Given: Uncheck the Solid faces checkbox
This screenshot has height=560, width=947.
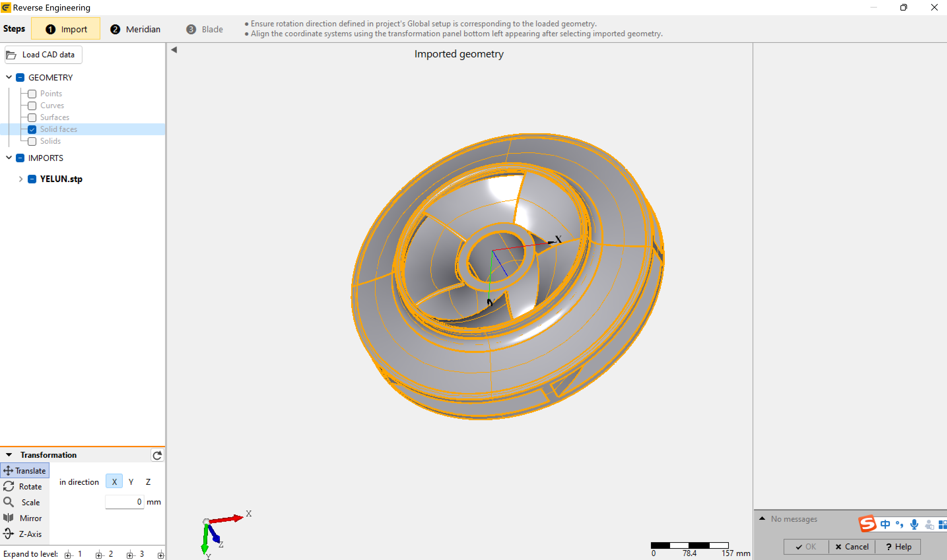Looking at the screenshot, I should (32, 129).
